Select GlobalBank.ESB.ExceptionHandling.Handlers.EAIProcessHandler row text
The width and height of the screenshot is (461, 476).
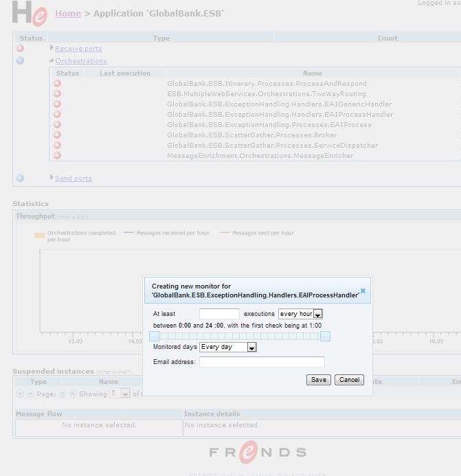click(x=280, y=115)
